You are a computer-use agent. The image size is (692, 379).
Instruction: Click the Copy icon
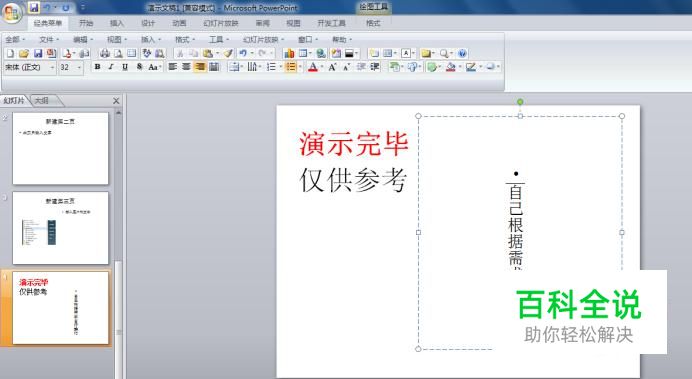pos(193,53)
